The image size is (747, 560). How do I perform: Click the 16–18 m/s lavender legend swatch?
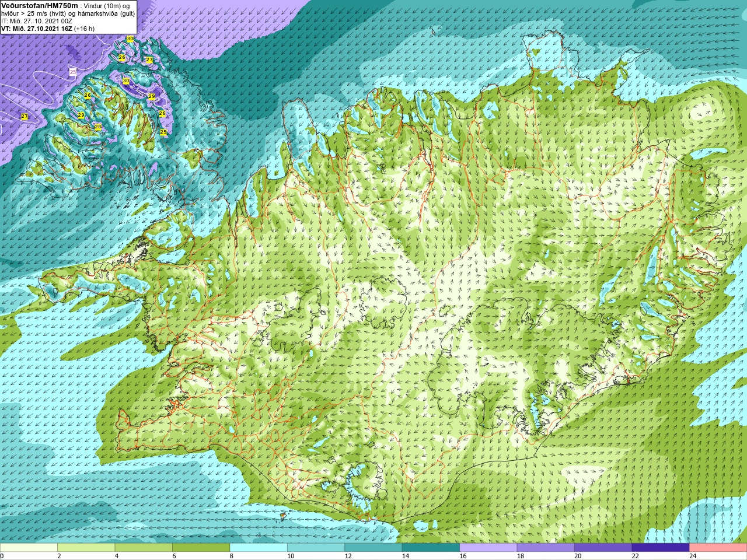tap(488, 548)
